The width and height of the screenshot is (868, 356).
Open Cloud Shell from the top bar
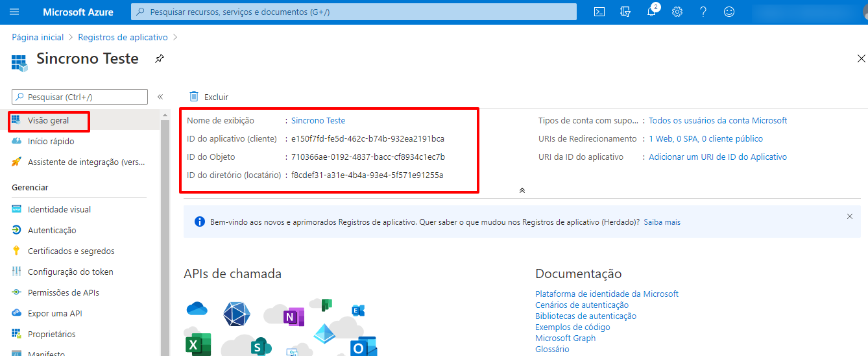pos(600,12)
